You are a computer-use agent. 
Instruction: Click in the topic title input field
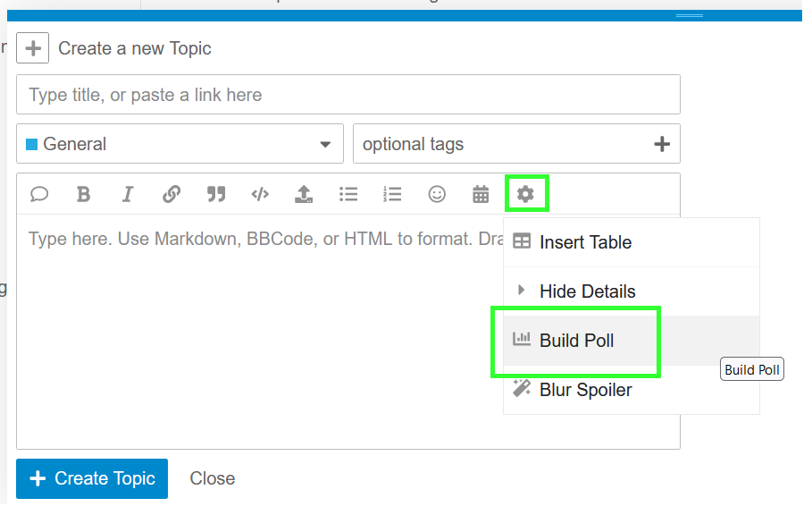(347, 95)
